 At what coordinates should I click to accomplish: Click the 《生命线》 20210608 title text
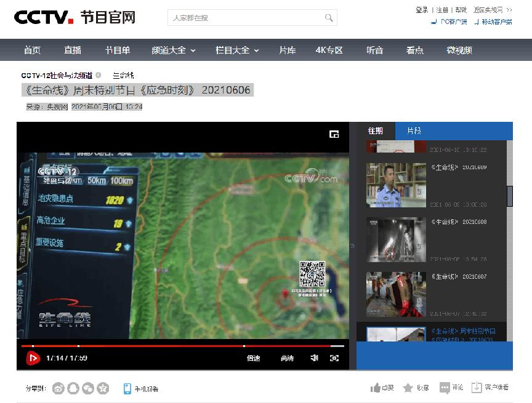click(x=459, y=221)
